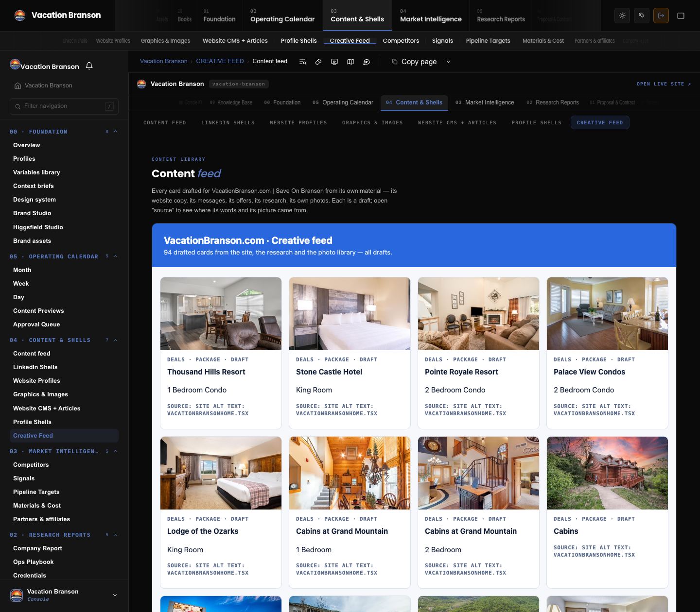Open the search list icon in breadcrumb toolbar
Image resolution: width=700 pixels, height=612 pixels.
(x=302, y=62)
